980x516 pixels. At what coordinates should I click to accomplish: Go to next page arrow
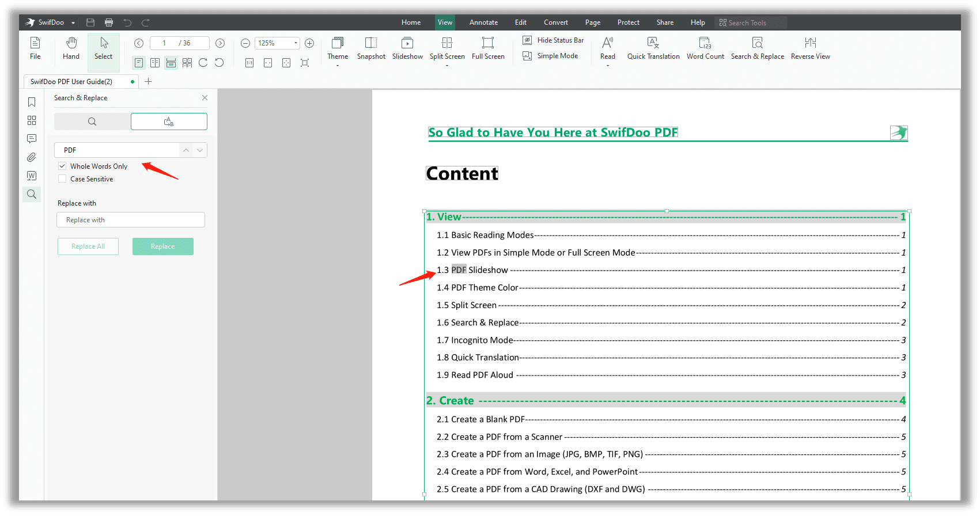(x=220, y=43)
